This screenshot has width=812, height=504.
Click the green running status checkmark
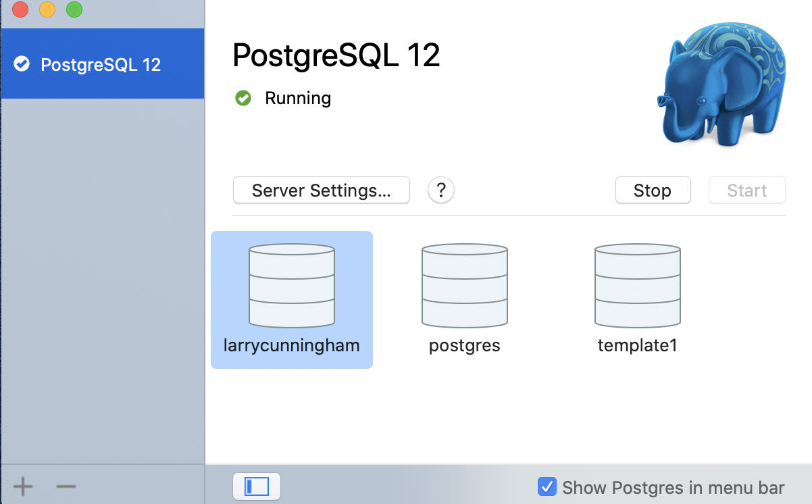[243, 98]
